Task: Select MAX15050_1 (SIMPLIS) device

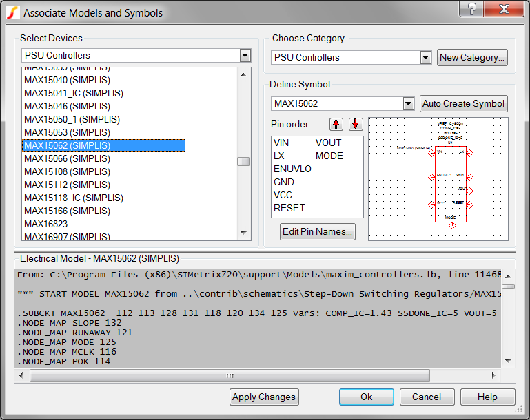Action: [72, 119]
